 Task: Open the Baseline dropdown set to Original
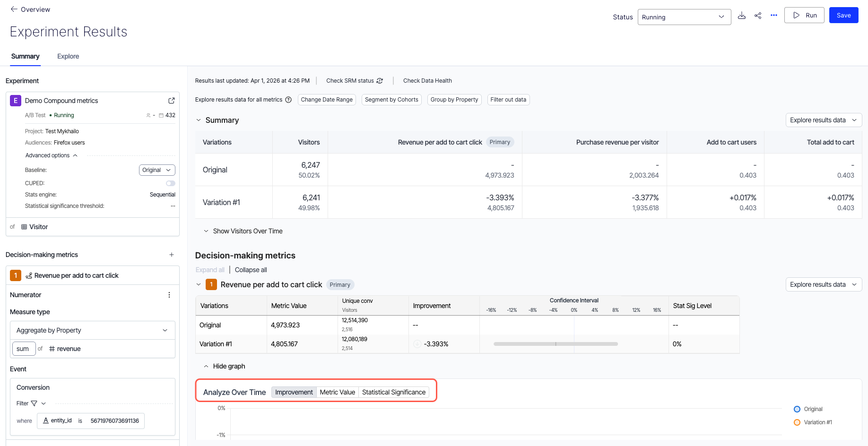tap(157, 170)
